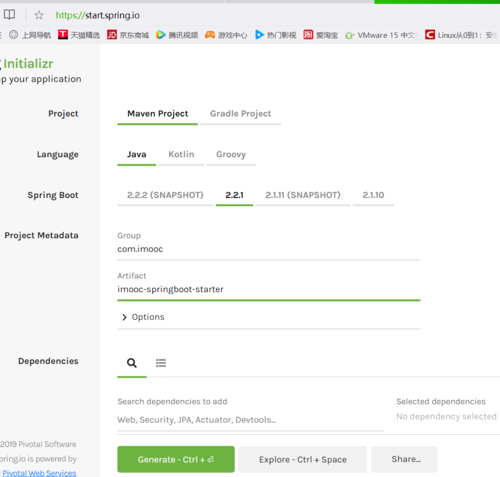Switch to the dependency search tab
This screenshot has width=500, height=477.
coord(132,363)
